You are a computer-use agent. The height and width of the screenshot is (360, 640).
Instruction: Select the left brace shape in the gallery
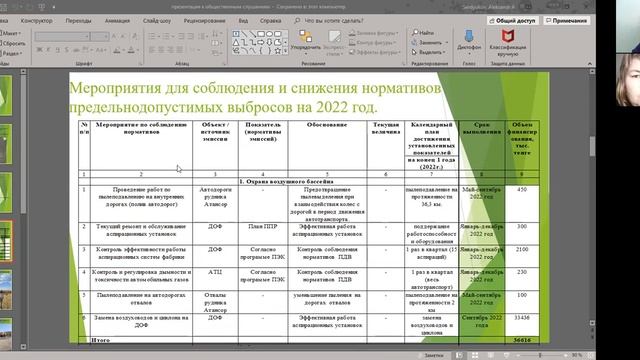261,51
